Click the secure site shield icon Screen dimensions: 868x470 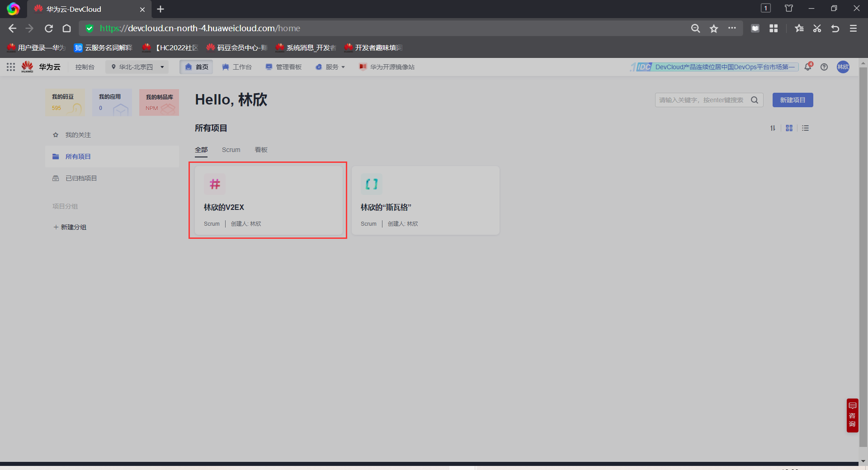click(x=90, y=28)
